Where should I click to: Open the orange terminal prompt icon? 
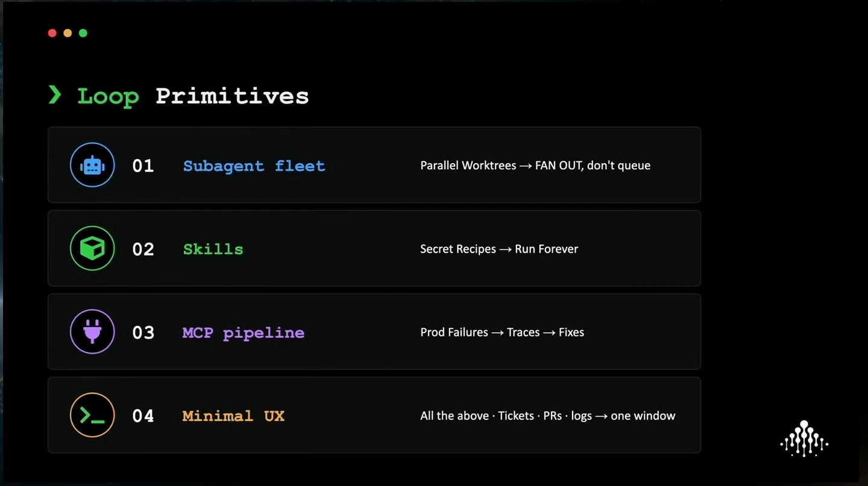pos(92,415)
